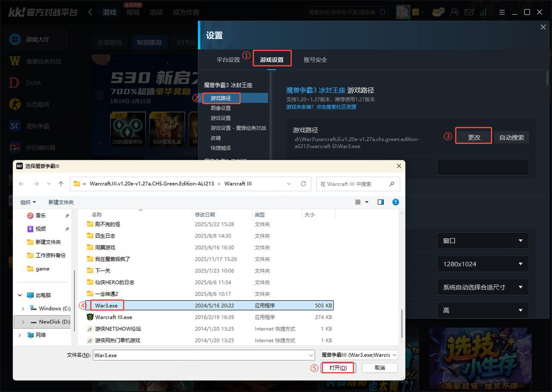Click the 打开(O) button
Viewport: 552px width, 392px height.
338,367
